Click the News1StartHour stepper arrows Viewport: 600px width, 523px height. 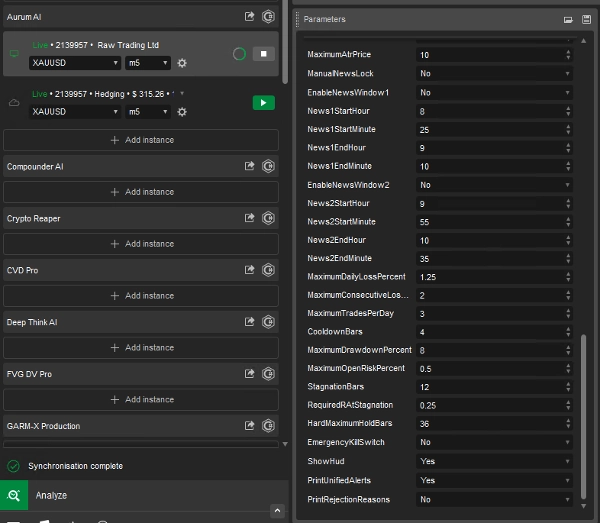568,111
